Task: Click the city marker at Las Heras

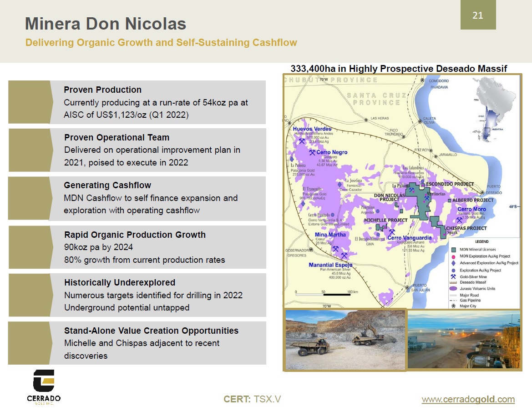Action: [x=366, y=120]
